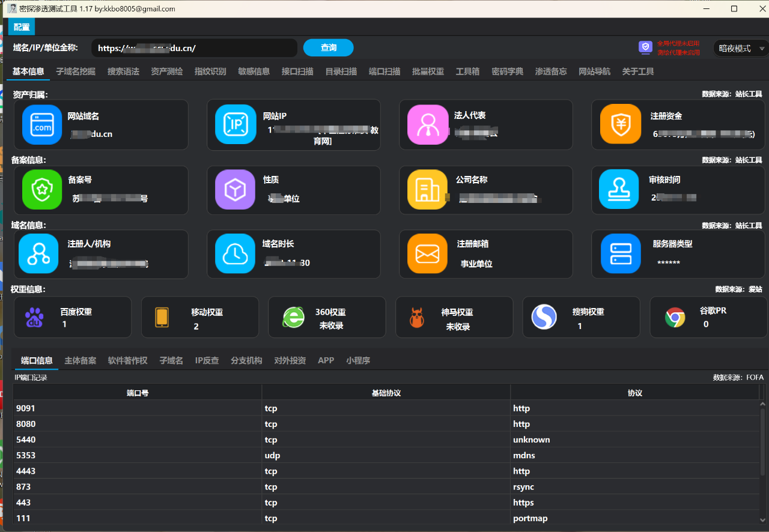Click the domain/IP URL input field
The height and width of the screenshot is (532, 769).
pos(195,48)
